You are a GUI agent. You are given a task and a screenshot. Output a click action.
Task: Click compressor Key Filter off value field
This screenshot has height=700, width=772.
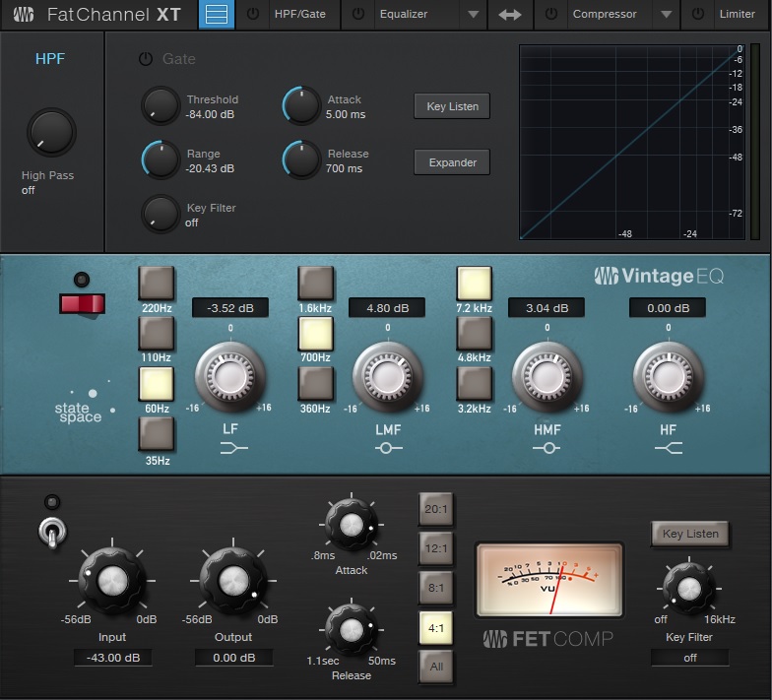click(x=689, y=658)
